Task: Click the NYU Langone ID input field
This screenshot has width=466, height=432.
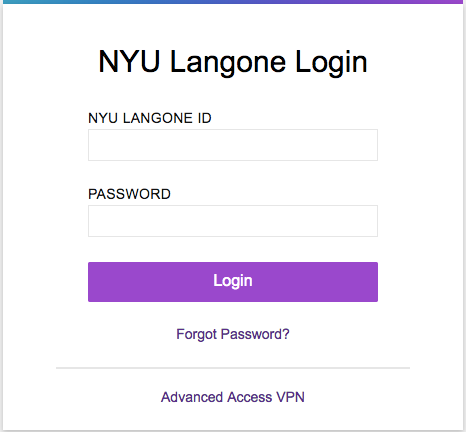Action: tap(233, 145)
